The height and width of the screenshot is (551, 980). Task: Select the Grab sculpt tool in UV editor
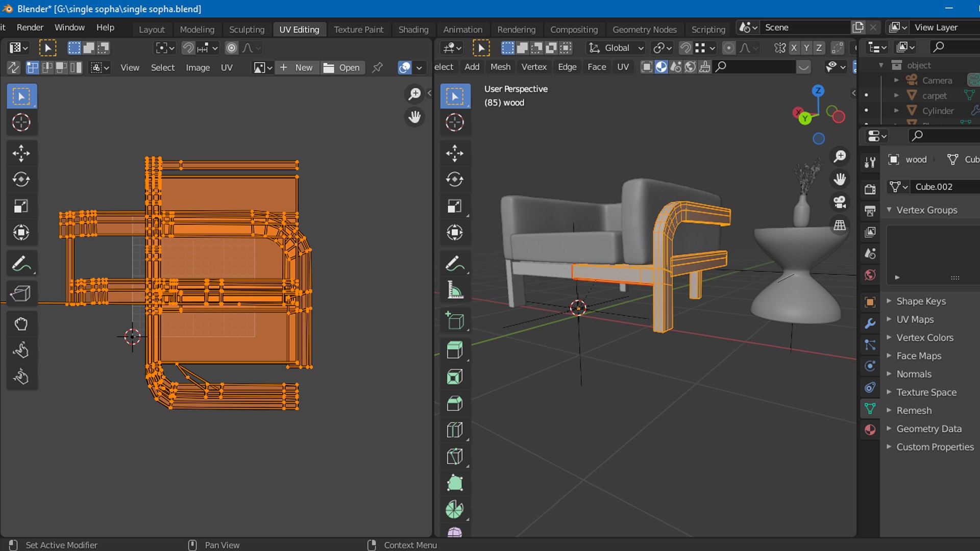(21, 324)
